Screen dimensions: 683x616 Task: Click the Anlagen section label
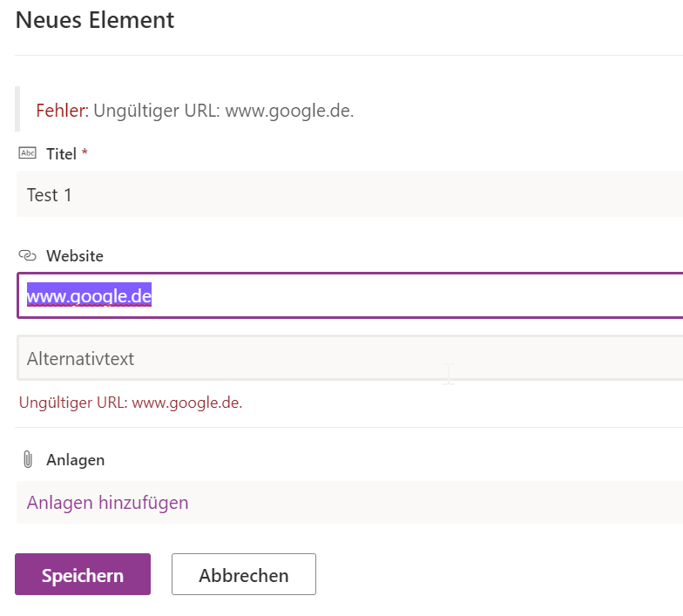click(75, 460)
